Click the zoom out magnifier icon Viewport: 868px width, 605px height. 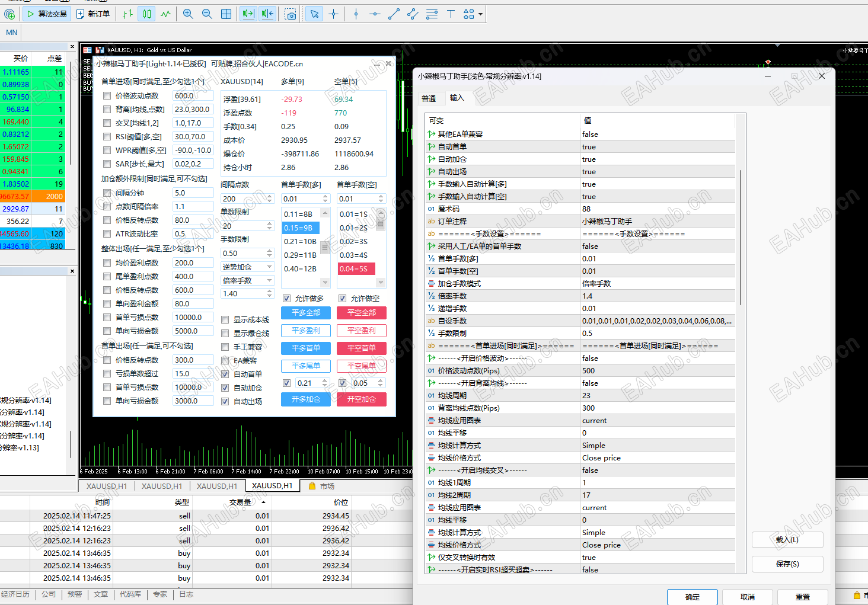[207, 14]
